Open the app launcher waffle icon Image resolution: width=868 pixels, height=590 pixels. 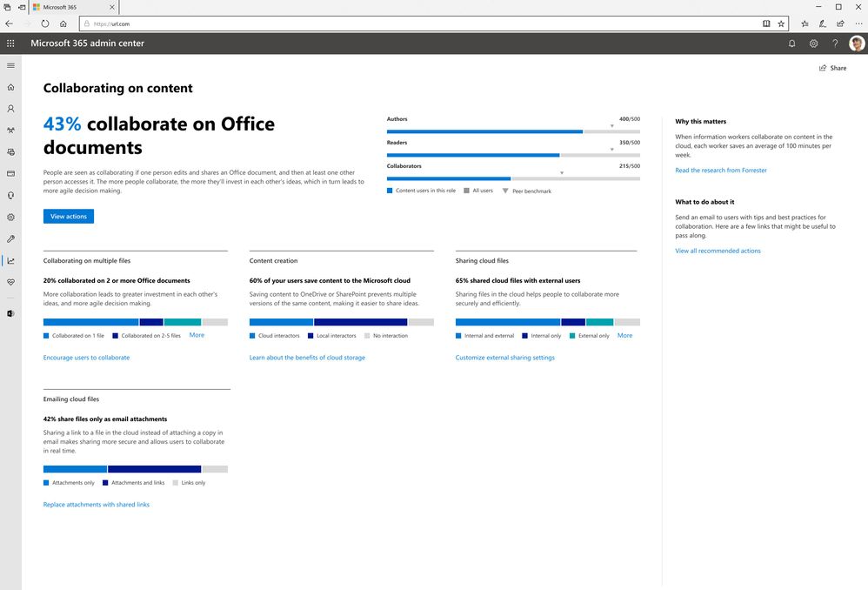pos(10,44)
